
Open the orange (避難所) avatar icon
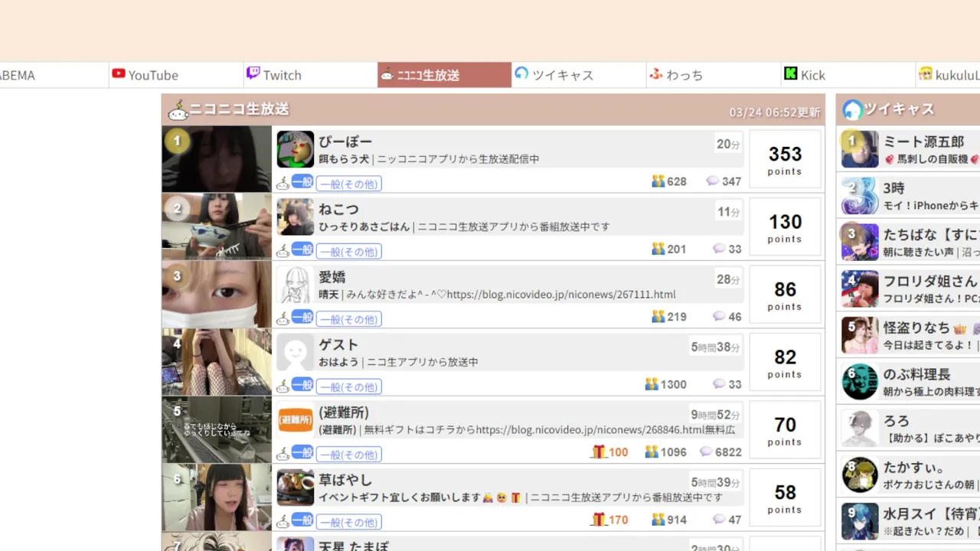(296, 420)
